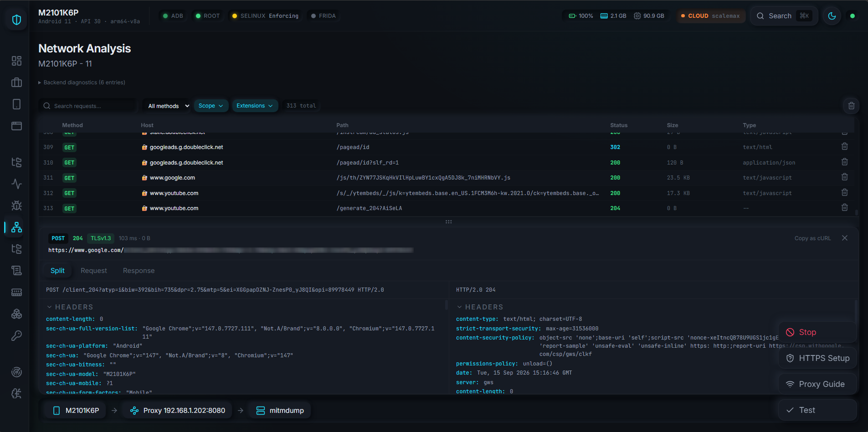868x432 pixels.
Task: Delete request 310 via its trash icon
Action: (844, 162)
